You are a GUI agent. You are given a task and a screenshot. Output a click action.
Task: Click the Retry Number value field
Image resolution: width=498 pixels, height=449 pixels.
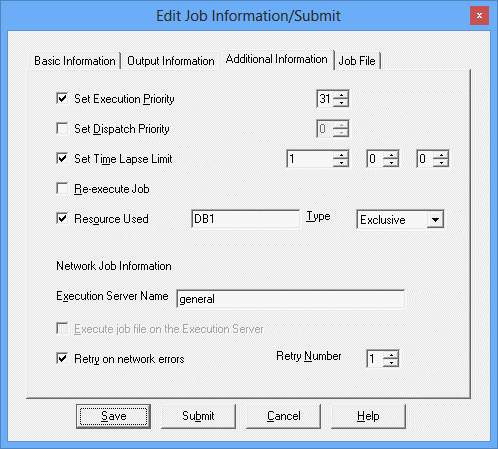(375, 359)
